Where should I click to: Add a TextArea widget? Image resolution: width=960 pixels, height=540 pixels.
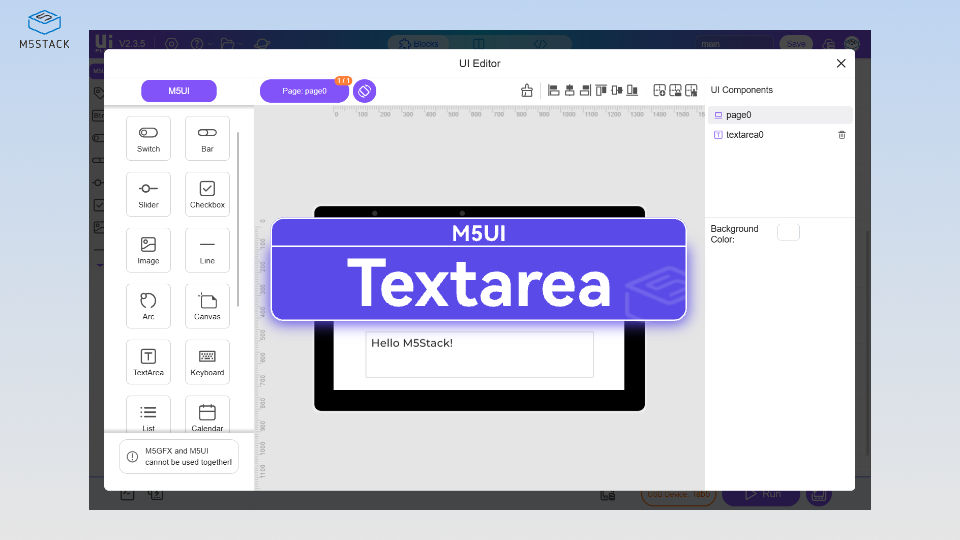click(x=148, y=362)
